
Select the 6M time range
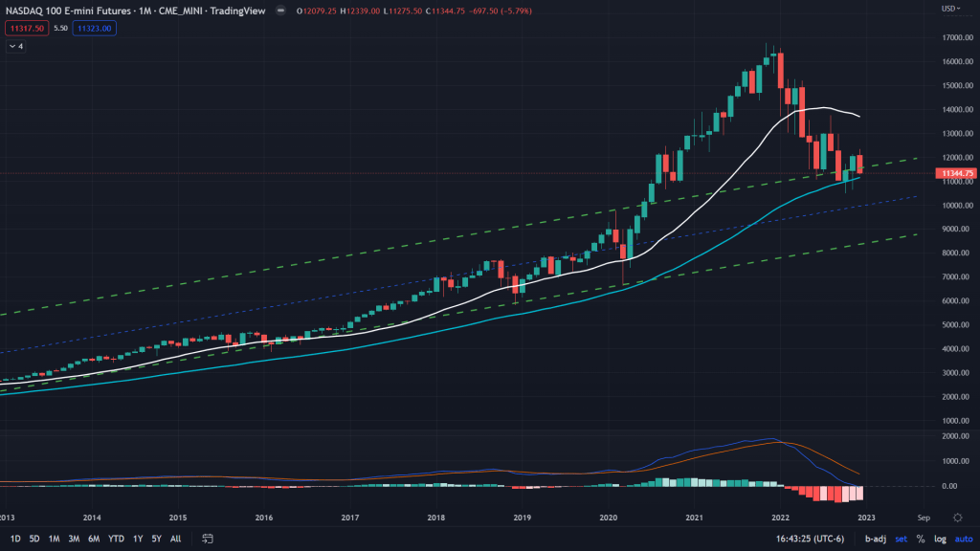94,539
